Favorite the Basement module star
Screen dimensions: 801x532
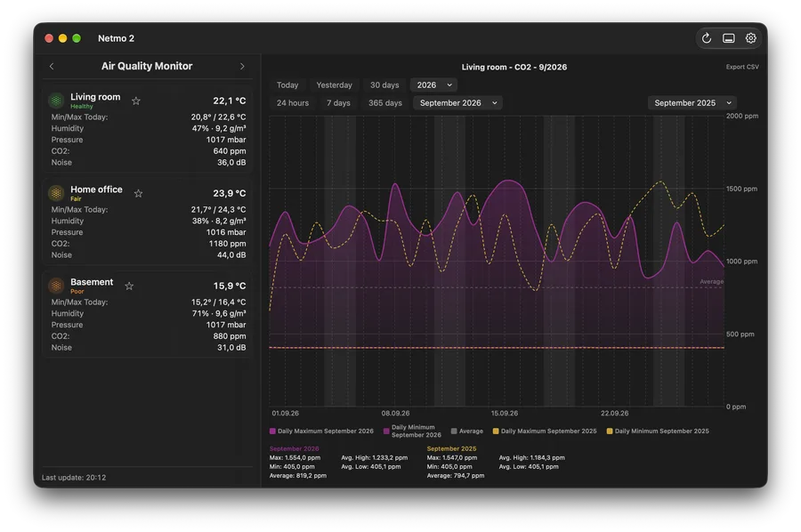(x=129, y=286)
